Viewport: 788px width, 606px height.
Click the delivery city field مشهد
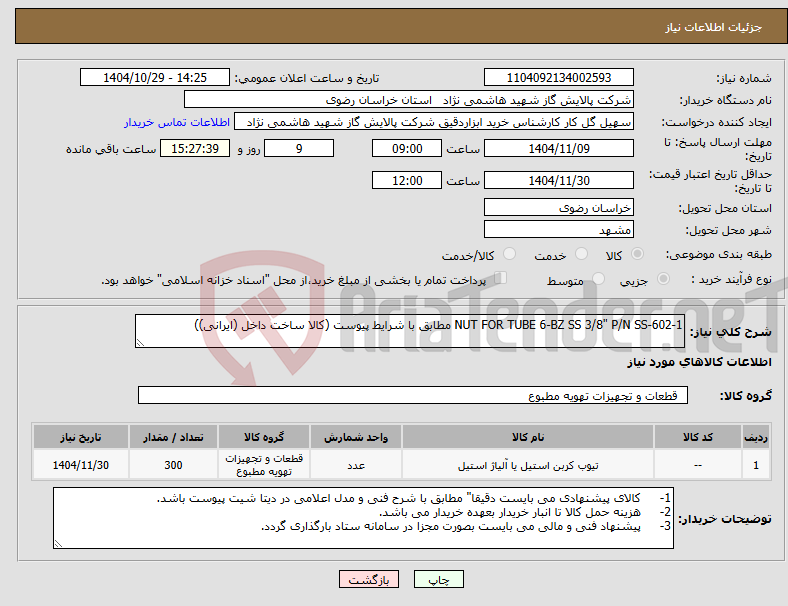558,230
